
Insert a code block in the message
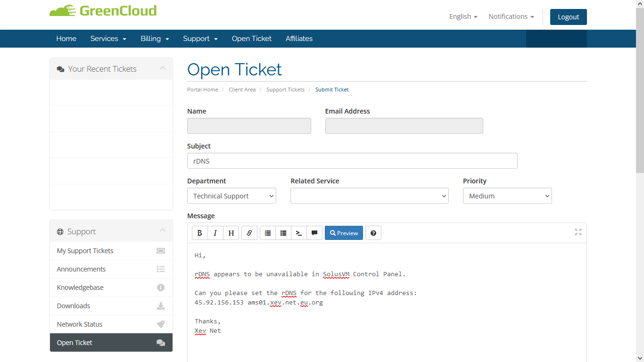tap(298, 233)
